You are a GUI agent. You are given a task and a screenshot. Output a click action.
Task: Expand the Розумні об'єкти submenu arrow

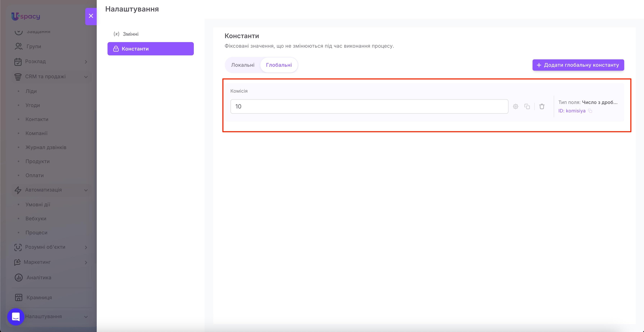pos(86,247)
